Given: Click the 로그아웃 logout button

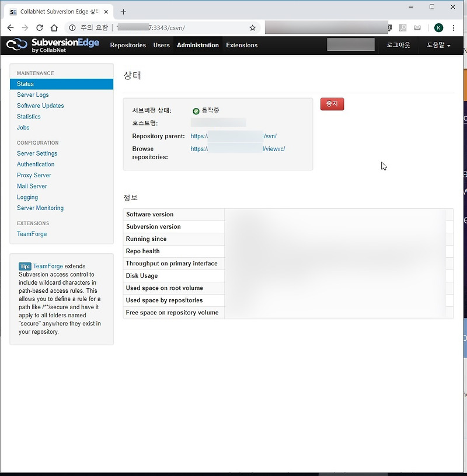Looking at the screenshot, I should (398, 45).
